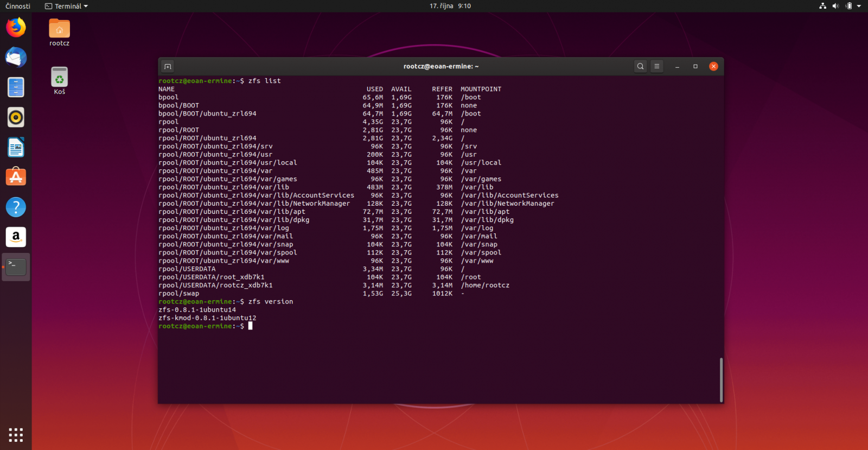
Task: Close the terminal window
Action: (x=713, y=66)
